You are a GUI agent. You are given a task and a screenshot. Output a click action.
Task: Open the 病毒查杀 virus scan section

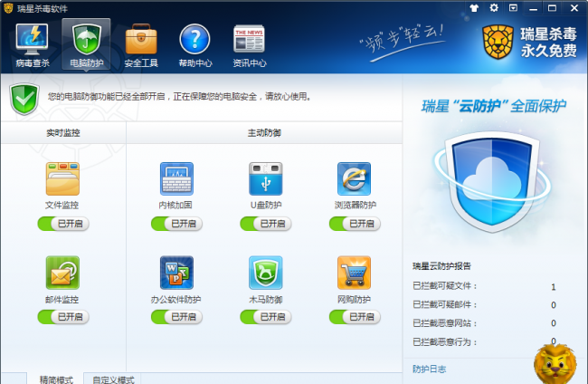click(33, 45)
